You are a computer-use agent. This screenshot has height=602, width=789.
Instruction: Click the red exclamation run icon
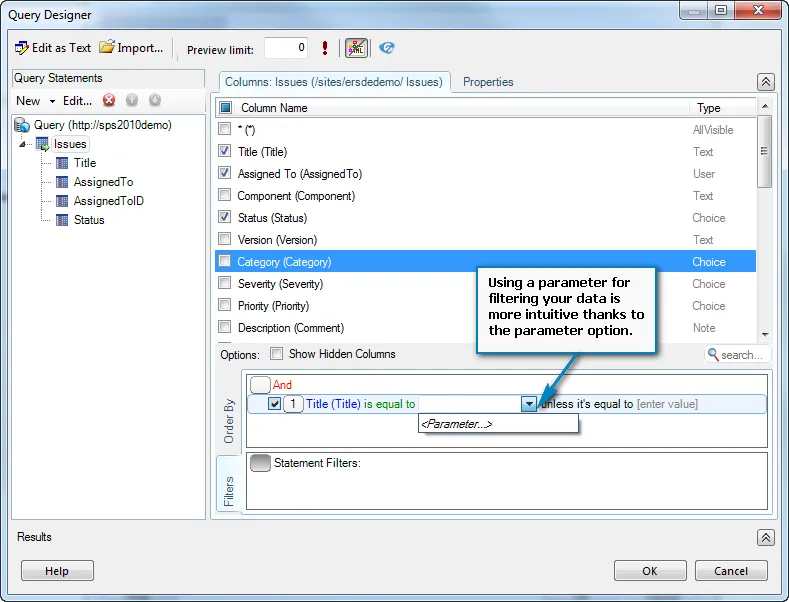point(325,48)
